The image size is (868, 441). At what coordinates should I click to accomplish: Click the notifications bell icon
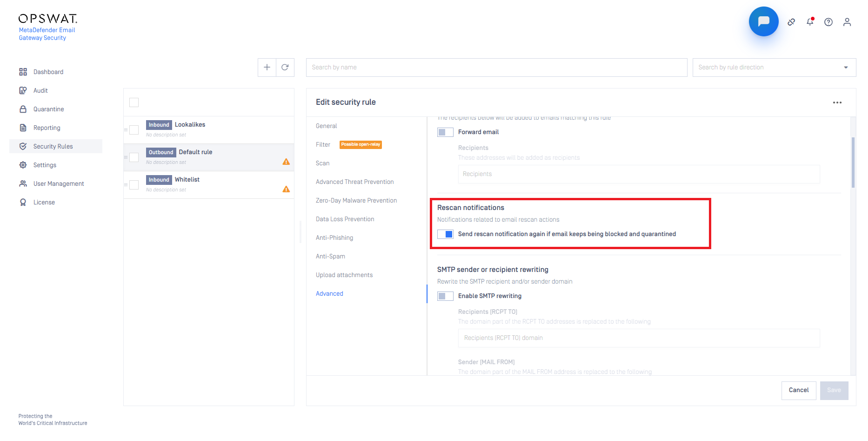(810, 22)
